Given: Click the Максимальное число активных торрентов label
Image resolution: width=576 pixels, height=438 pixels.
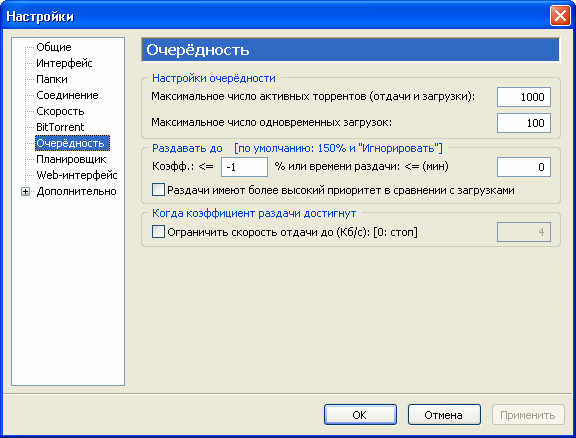Looking at the screenshot, I should click(x=313, y=97).
